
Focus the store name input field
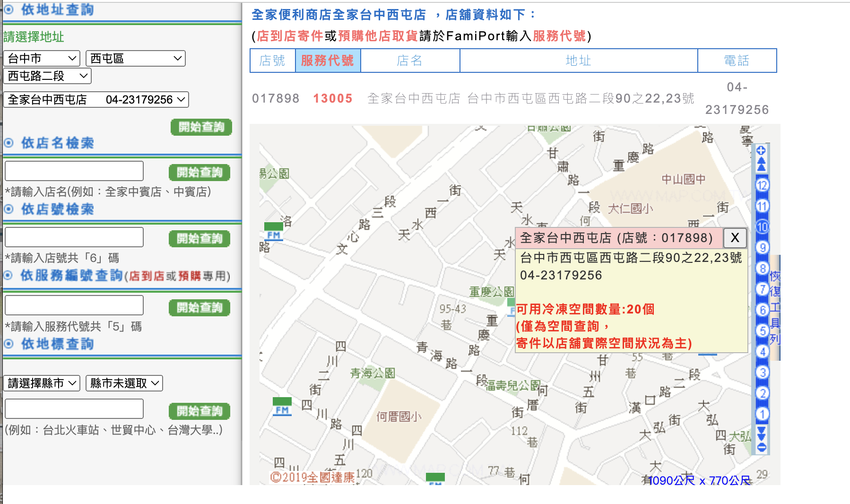pos(74,171)
